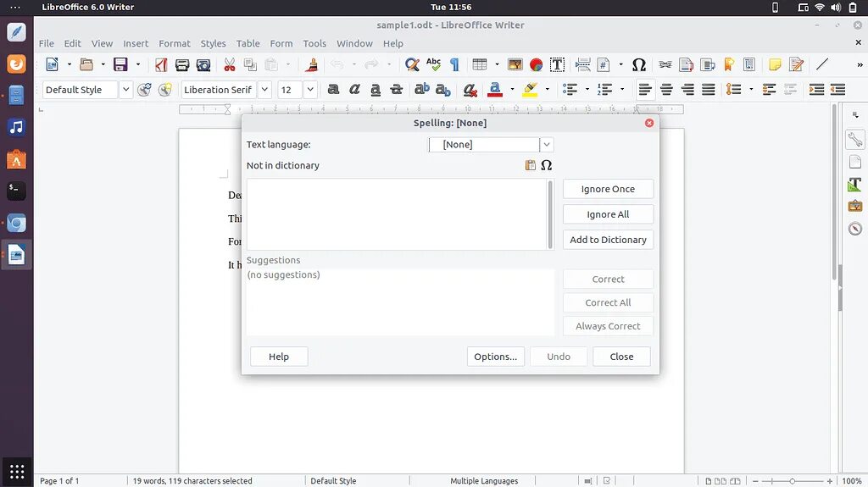The image size is (868, 487).
Task: Adjust zoom slider in status bar
Action: (793, 481)
